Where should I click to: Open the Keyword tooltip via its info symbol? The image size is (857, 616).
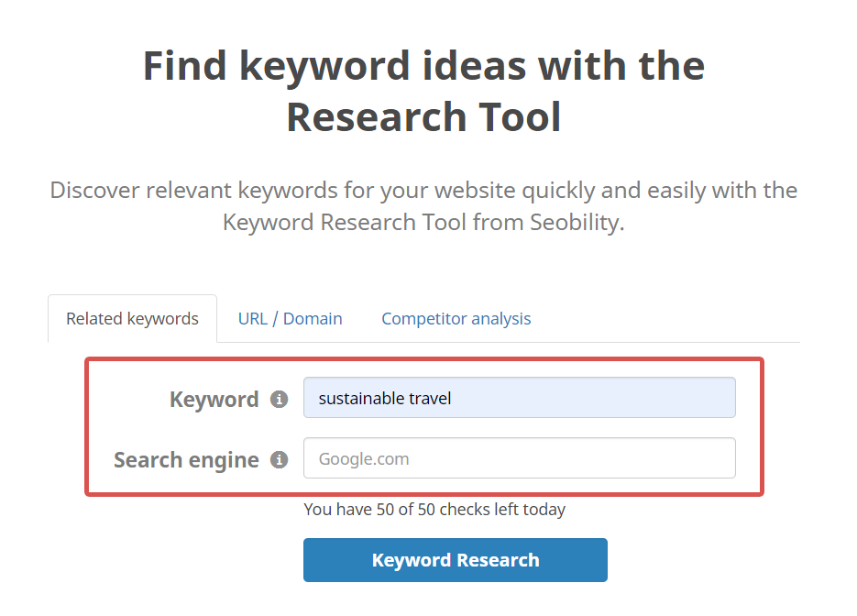278,398
